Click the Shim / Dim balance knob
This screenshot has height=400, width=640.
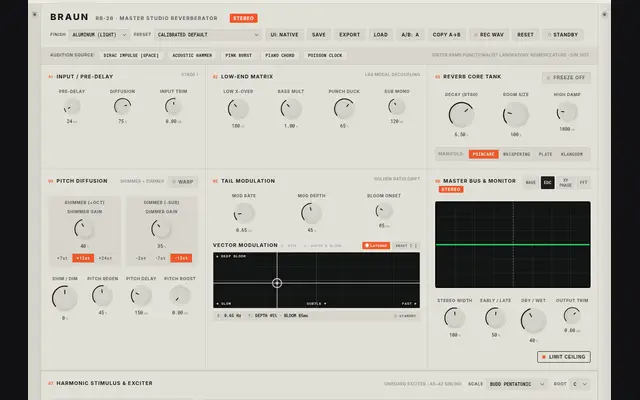click(x=64, y=298)
